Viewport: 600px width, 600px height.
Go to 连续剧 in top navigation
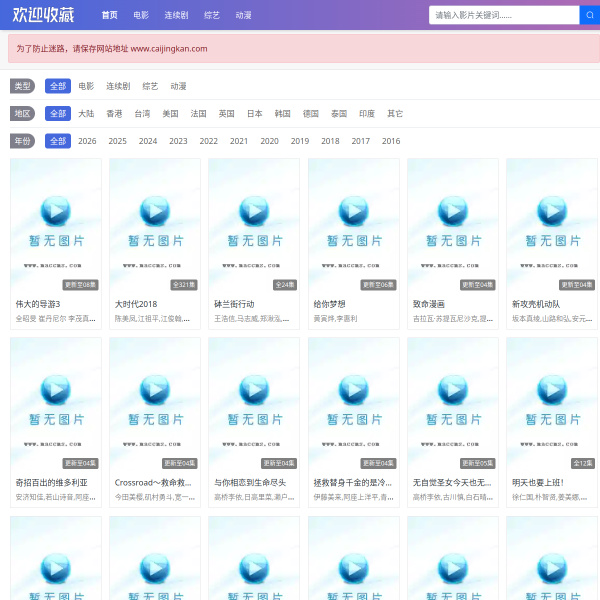point(176,15)
